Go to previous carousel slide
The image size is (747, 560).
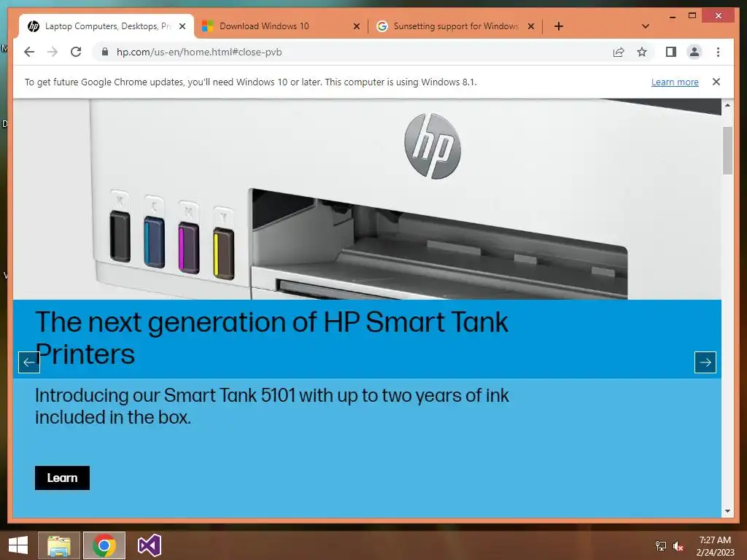(x=29, y=362)
